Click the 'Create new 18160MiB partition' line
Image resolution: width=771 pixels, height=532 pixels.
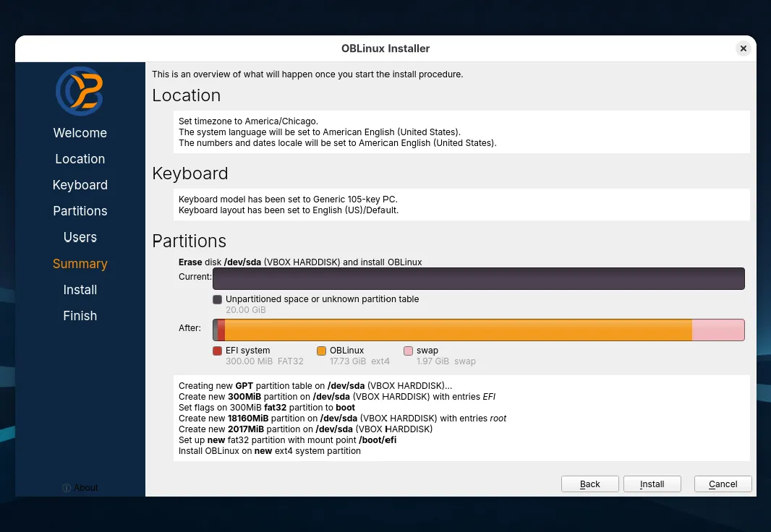click(x=342, y=418)
